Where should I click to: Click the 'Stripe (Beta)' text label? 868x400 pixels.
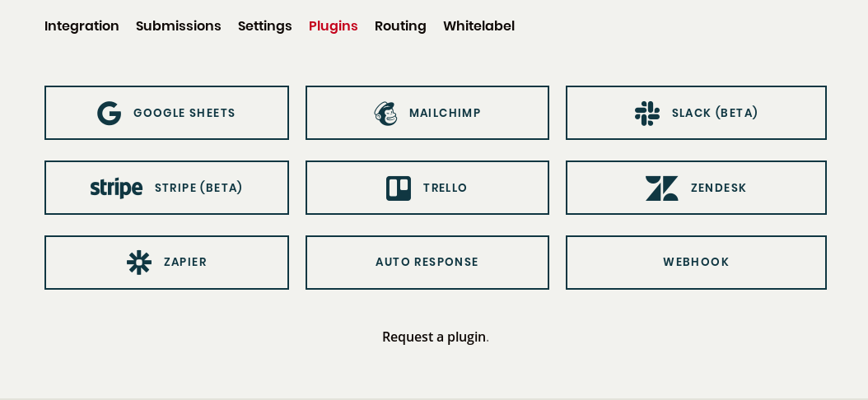click(x=198, y=188)
